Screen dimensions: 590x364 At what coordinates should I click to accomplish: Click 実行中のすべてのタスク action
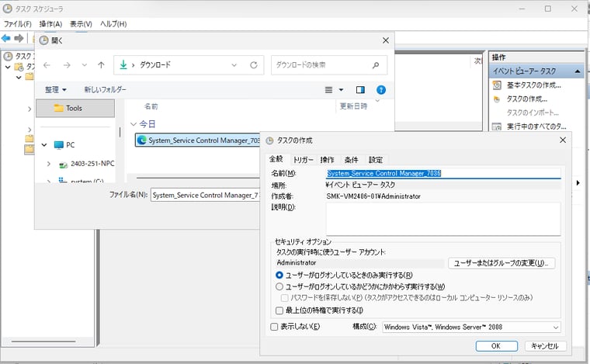(536, 127)
